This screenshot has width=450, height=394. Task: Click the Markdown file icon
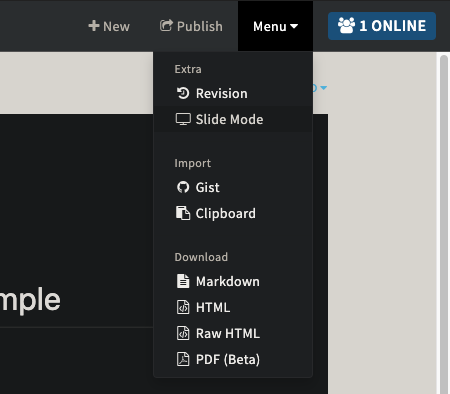183,281
